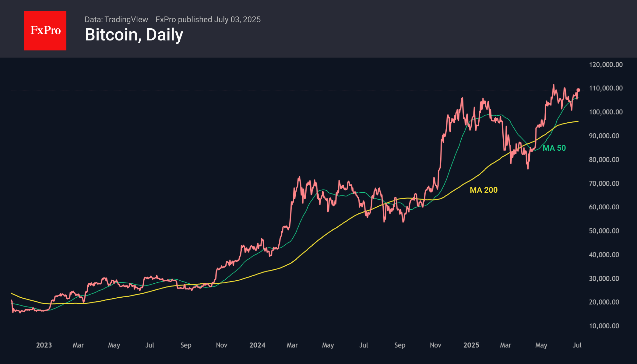Click the current price dot marker
Image resolution: width=637 pixels, height=364 pixels.
pos(578,90)
